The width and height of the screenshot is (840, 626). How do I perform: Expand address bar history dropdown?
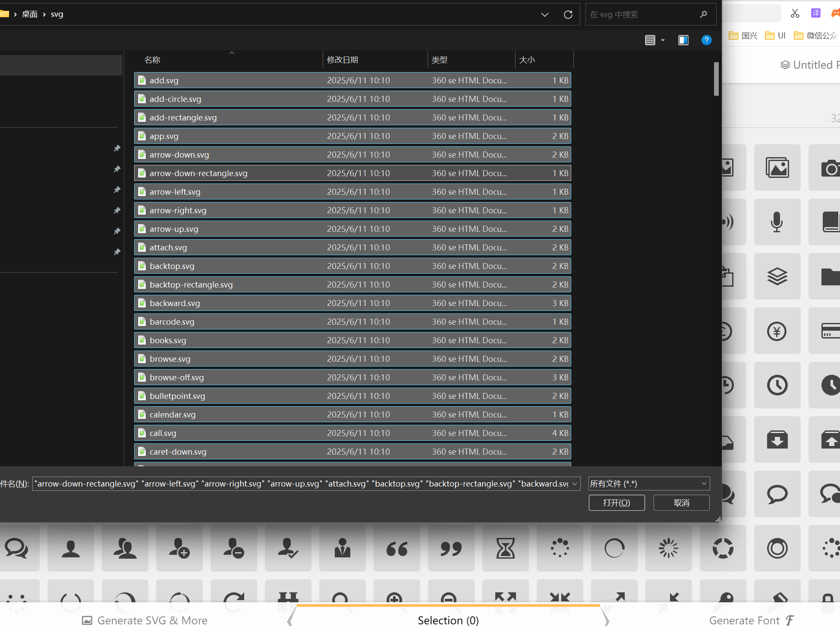544,15
